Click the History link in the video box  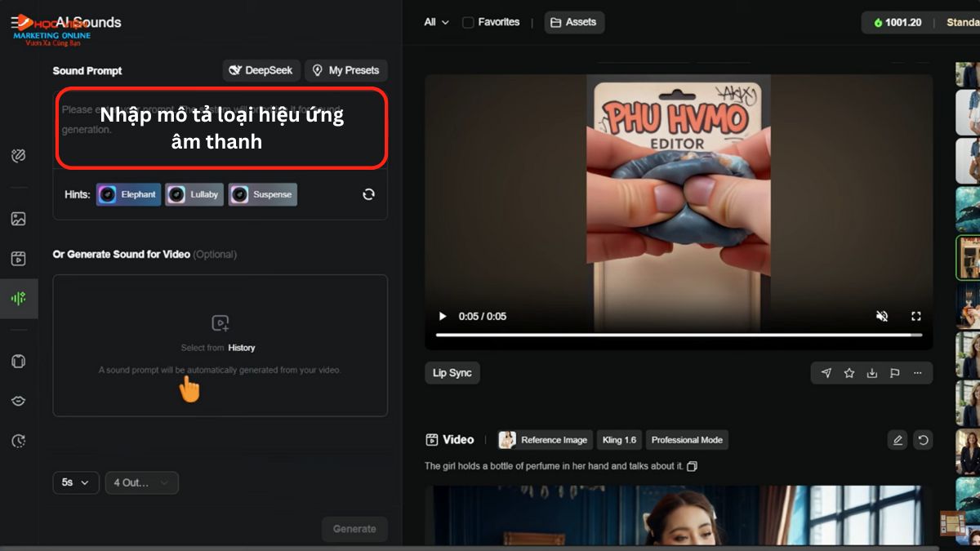(x=242, y=348)
